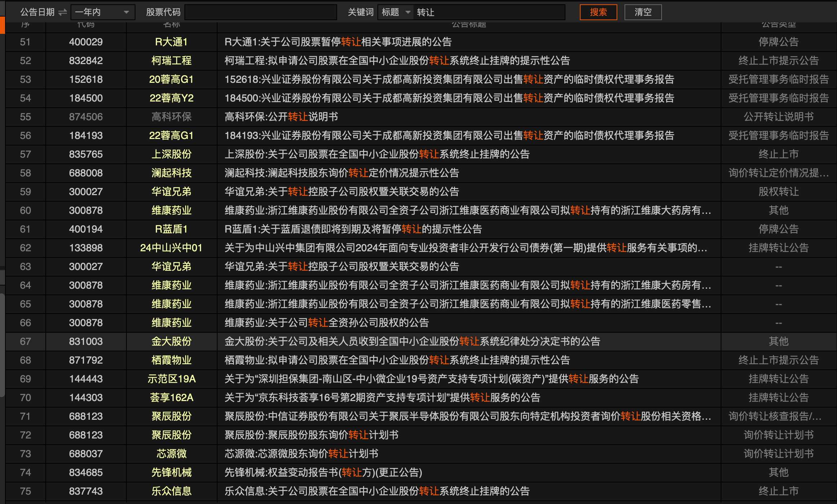Select stock name 先锋机械
This screenshot has width=837, height=504.
pos(171,472)
